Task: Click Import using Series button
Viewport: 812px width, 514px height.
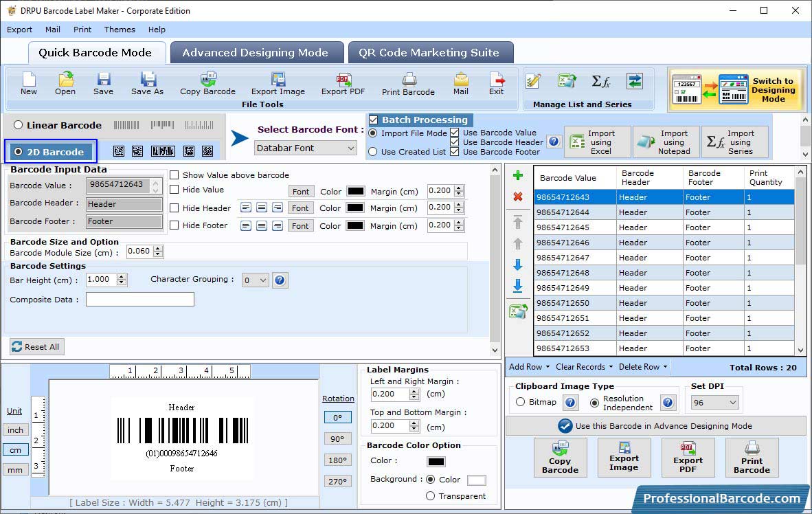Action: 735,142
